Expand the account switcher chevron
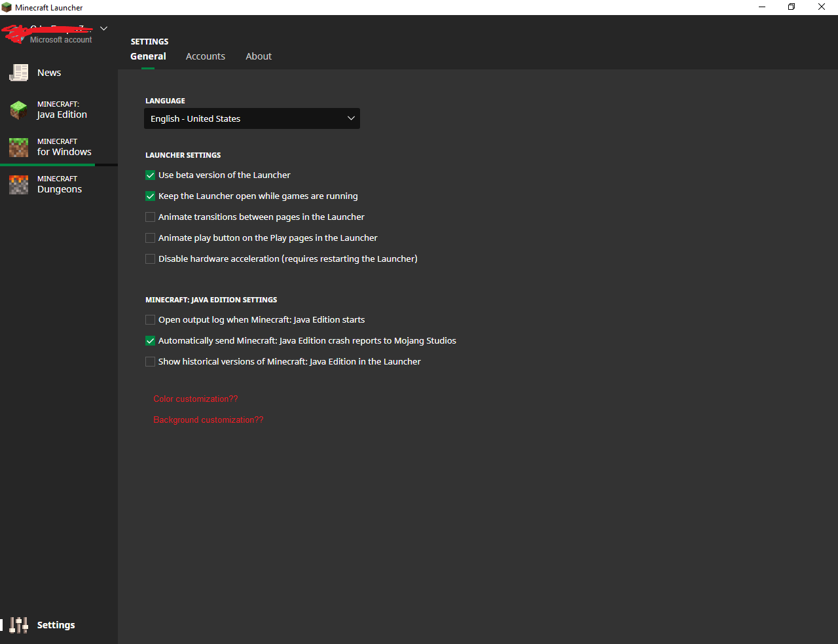The width and height of the screenshot is (838, 644). 103,29
